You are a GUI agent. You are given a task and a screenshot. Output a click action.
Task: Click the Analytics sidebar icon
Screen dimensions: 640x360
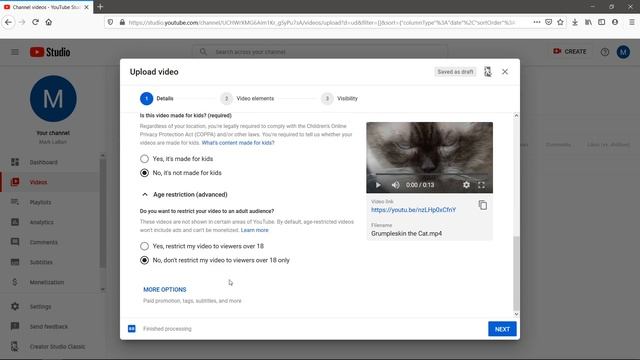point(15,222)
